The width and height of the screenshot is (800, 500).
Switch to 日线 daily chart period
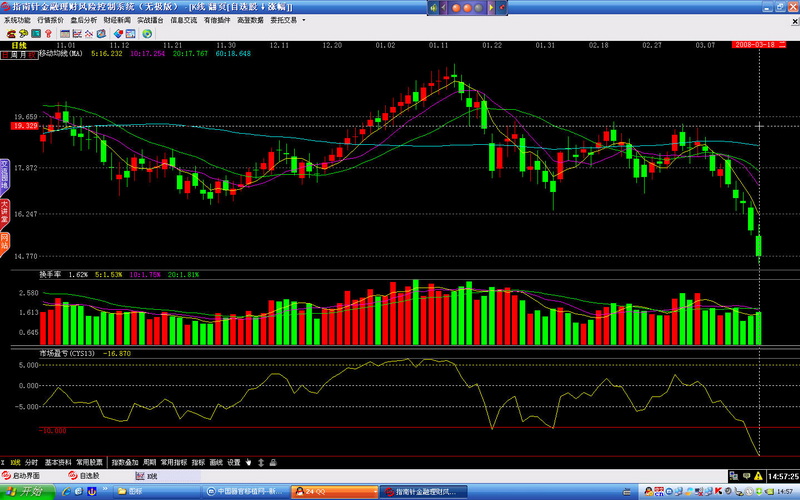[18, 45]
